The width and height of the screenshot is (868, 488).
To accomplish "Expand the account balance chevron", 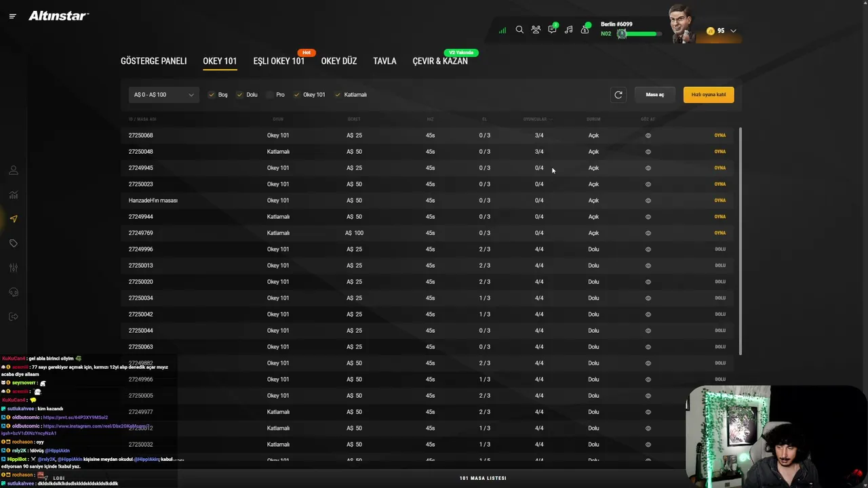I will coord(733,31).
